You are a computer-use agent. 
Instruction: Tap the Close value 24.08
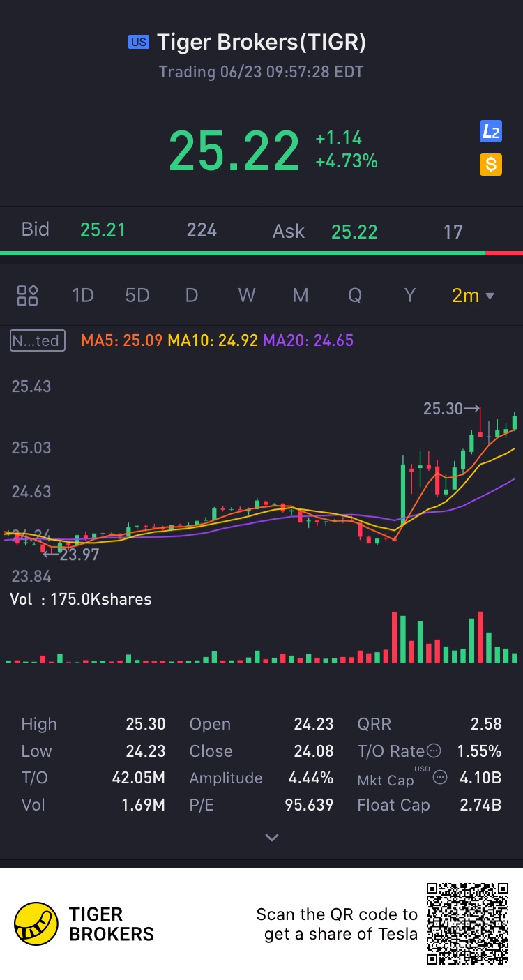[x=314, y=751]
